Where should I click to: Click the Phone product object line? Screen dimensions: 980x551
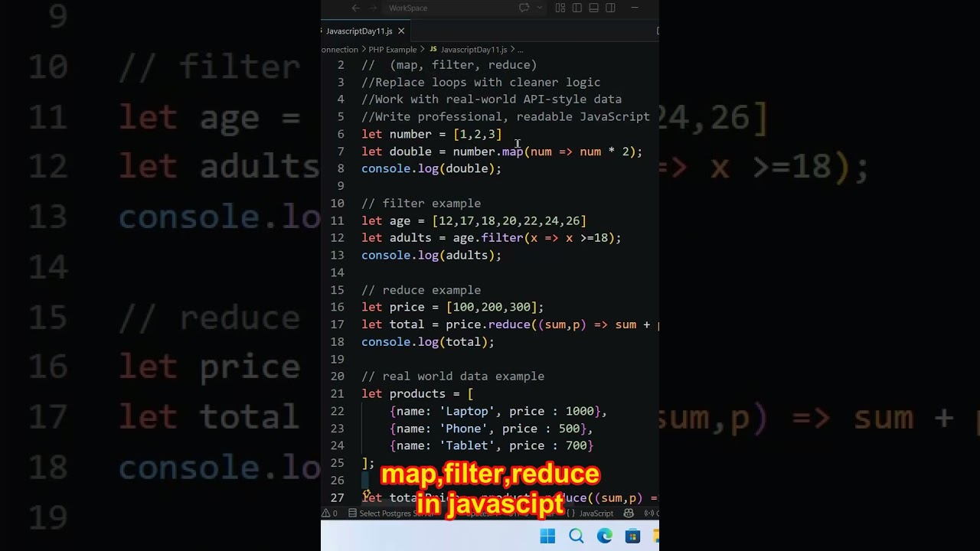pyautogui.click(x=492, y=429)
